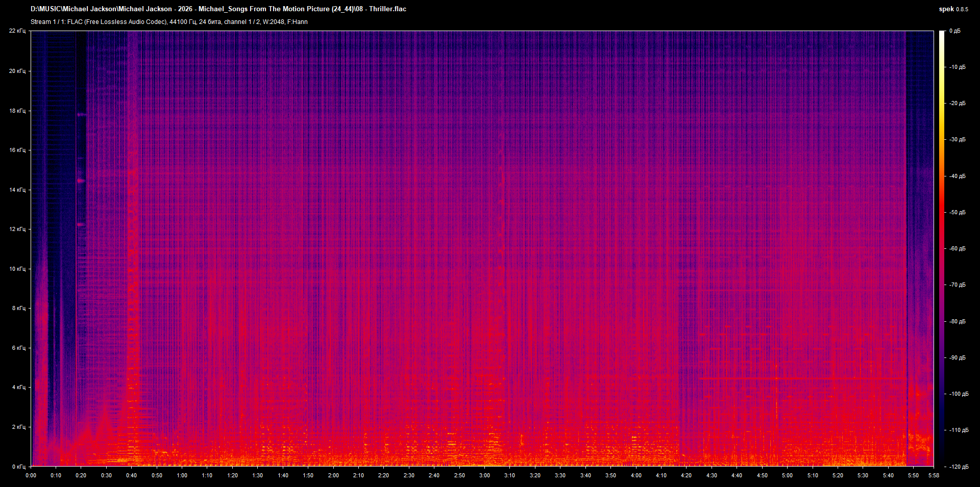
Task: Click the 0 дБ level scale label
Action: point(955,31)
